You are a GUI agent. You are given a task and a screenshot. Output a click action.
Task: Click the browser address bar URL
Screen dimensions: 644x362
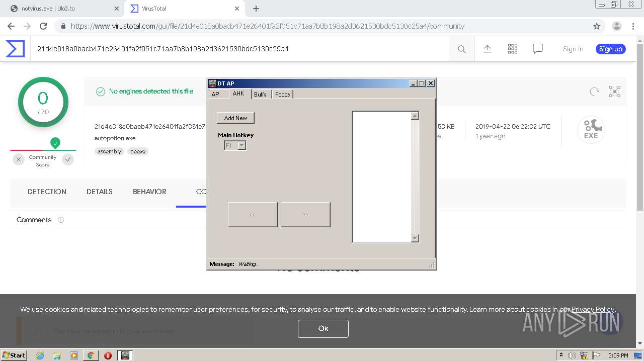tap(268, 26)
